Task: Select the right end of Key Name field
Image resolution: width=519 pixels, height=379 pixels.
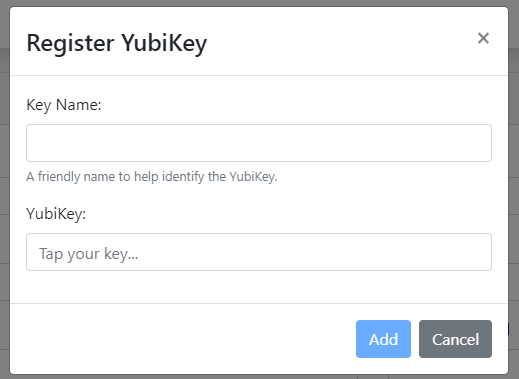Action: coord(480,143)
